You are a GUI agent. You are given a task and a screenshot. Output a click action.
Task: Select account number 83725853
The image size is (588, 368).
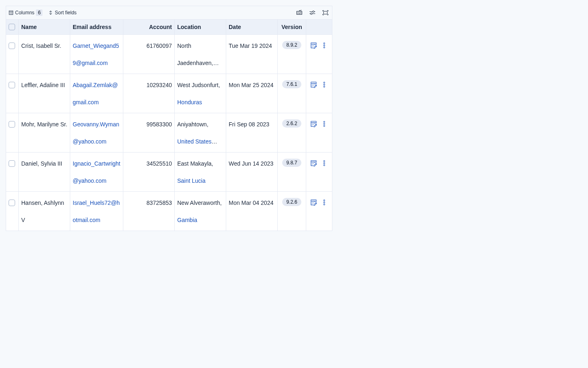[159, 203]
